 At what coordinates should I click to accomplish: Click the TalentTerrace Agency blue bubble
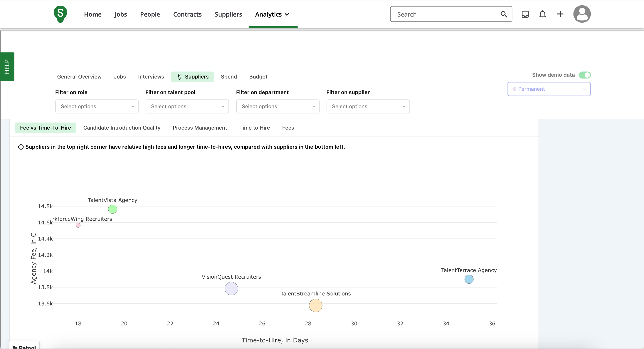pyautogui.click(x=469, y=279)
